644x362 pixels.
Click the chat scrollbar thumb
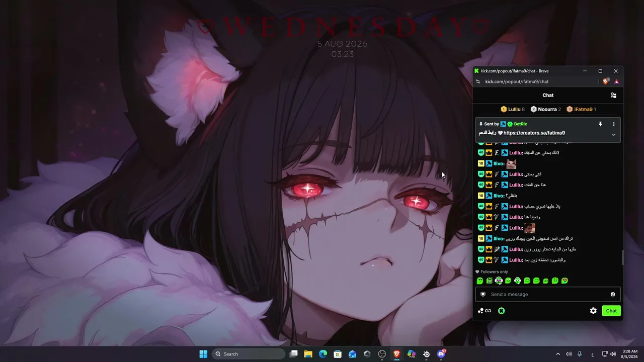(623, 257)
